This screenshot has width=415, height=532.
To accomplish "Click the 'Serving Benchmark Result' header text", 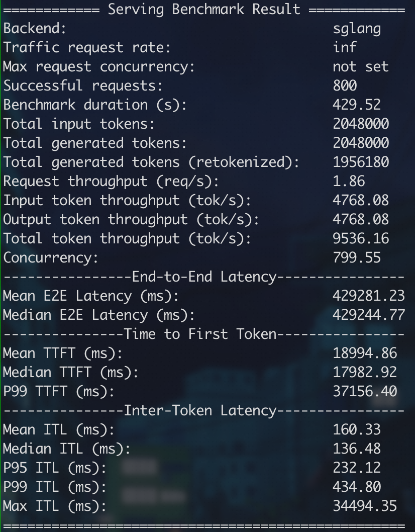I will (x=204, y=9).
